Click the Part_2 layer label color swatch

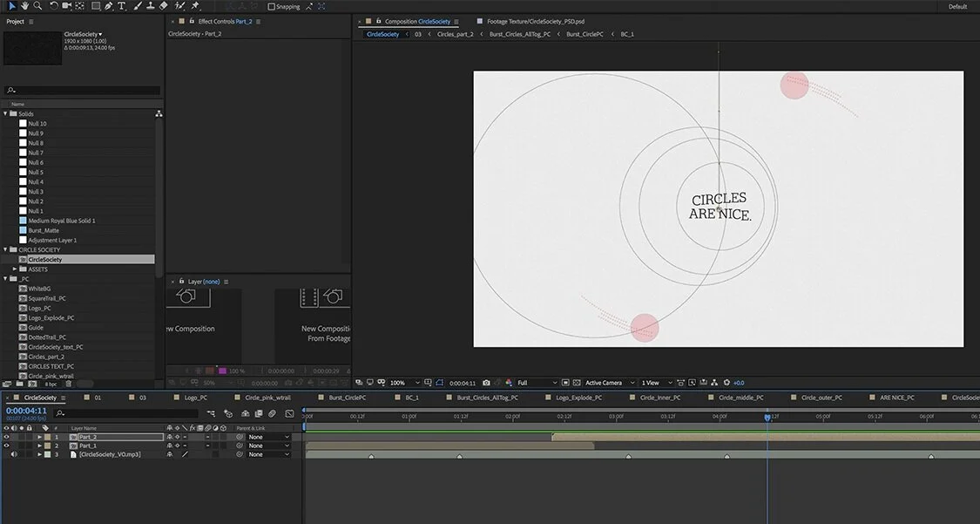(x=47, y=437)
